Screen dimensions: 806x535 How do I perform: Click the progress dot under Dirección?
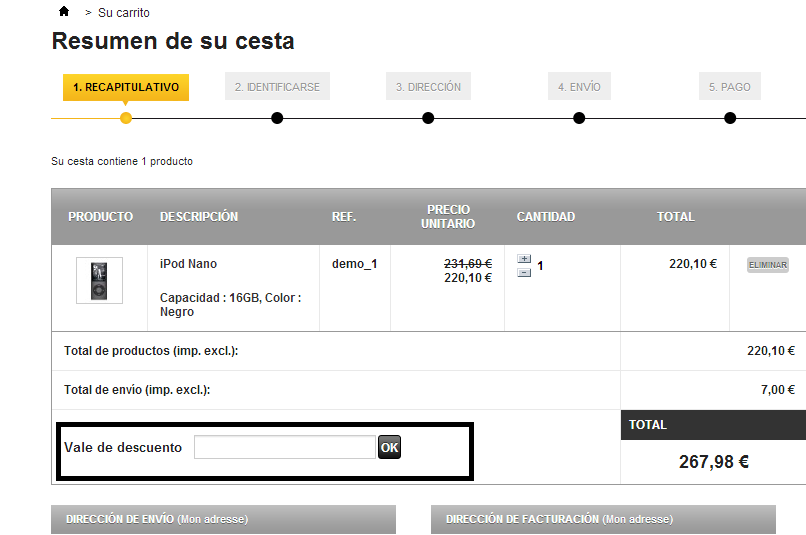pyautogui.click(x=428, y=118)
